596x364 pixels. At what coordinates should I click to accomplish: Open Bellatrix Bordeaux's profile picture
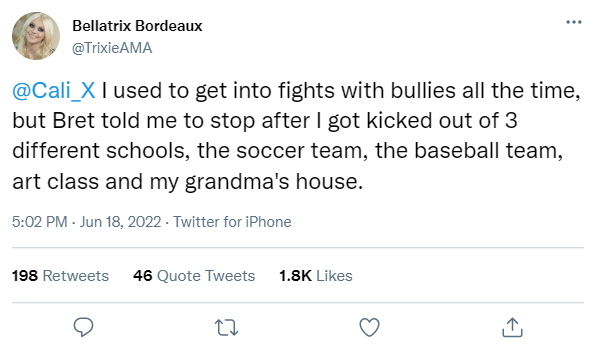click(x=36, y=36)
